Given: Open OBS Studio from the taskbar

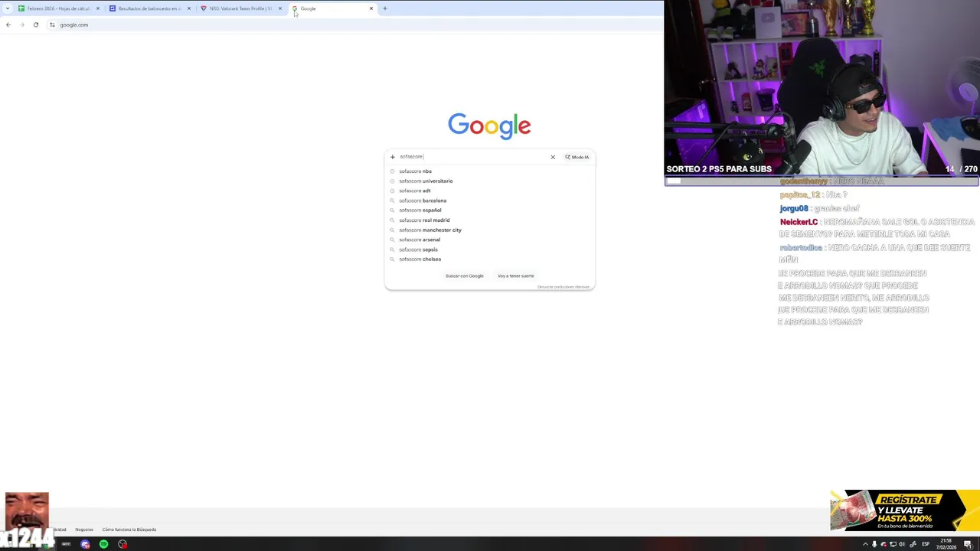Looking at the screenshot, I should point(122,544).
